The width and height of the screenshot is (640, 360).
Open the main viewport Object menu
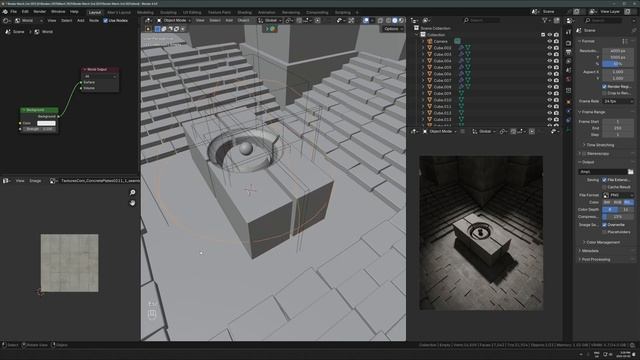(243, 20)
